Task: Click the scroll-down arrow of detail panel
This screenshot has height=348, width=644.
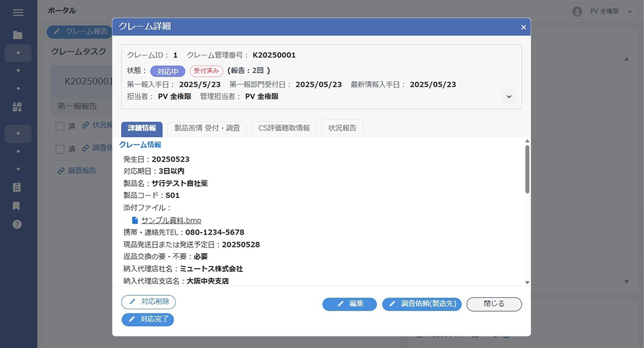Action: 527,282
